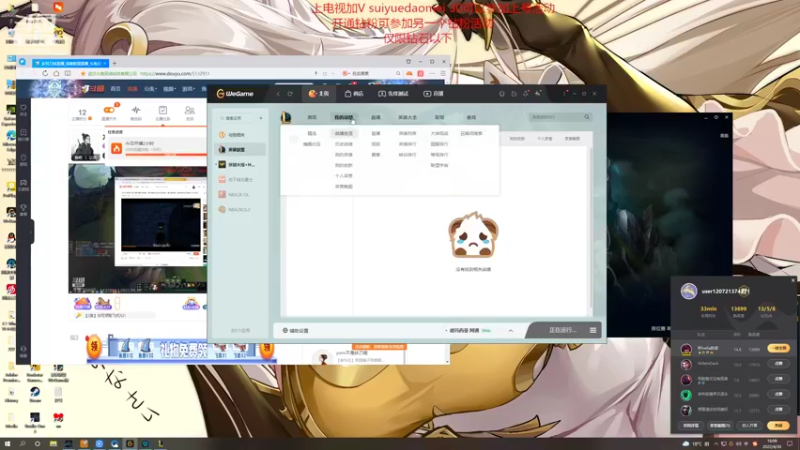The height and width of the screenshot is (450, 800).
Task: Open the Douyu 分类 dropdown
Action: click(150, 89)
